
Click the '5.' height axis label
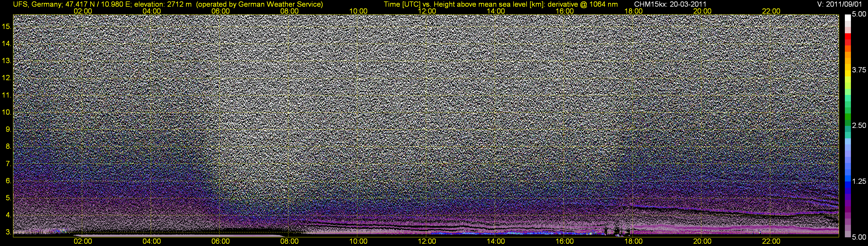click(x=8, y=198)
